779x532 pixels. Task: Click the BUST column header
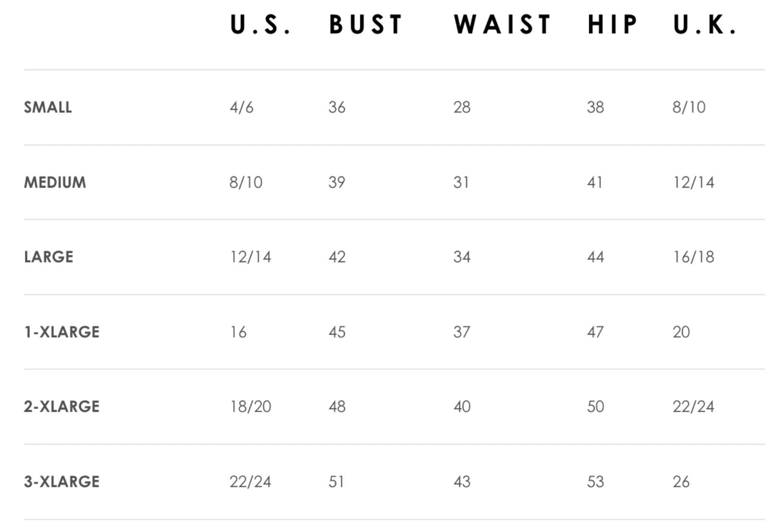click(365, 24)
